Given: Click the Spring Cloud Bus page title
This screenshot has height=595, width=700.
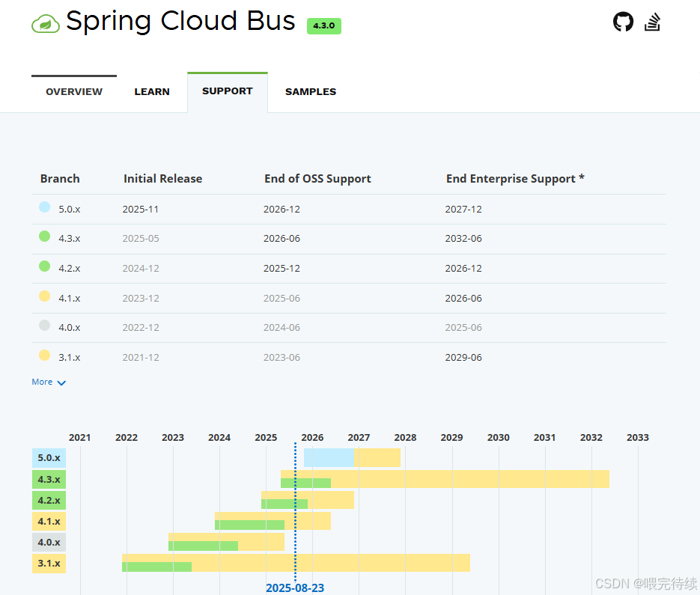Looking at the screenshot, I should coord(181,22).
